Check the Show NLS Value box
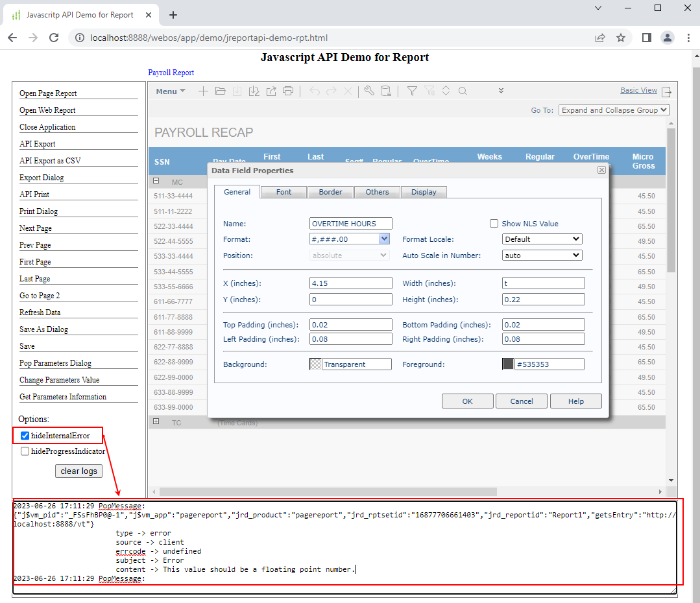Viewport: 700px width, 603px height. coord(494,224)
